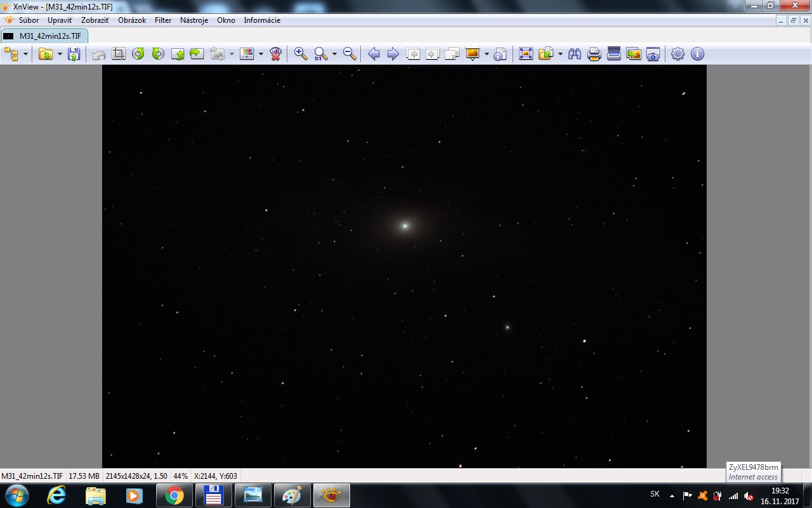
Task: Expand the Browser tree dropdown arrow
Action: [x=26, y=54]
